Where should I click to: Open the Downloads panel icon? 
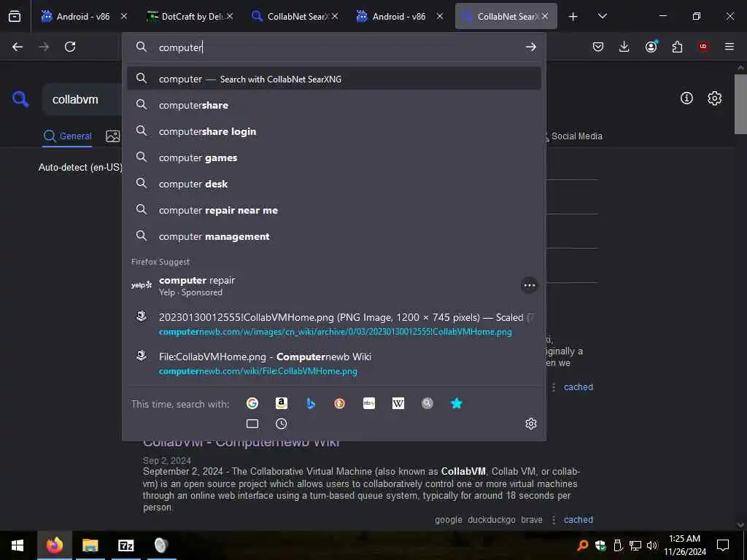pos(624,47)
